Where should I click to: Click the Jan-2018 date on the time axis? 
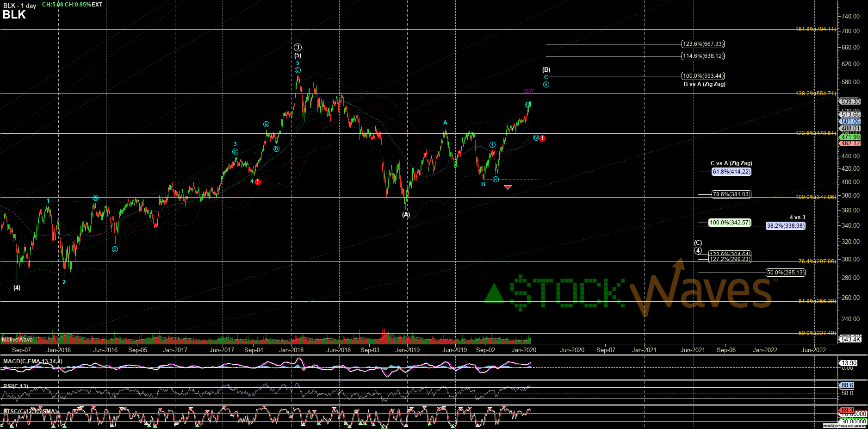coord(291,350)
